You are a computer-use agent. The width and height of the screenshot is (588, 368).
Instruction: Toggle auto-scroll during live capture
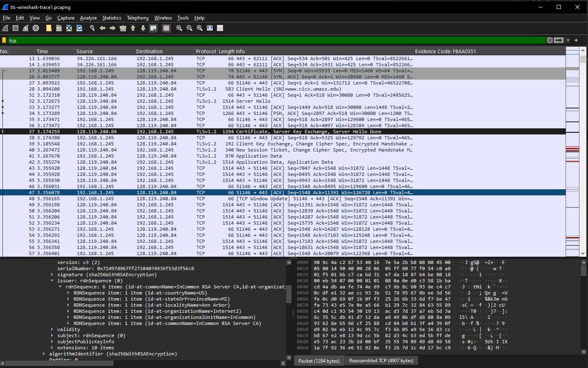click(x=153, y=28)
